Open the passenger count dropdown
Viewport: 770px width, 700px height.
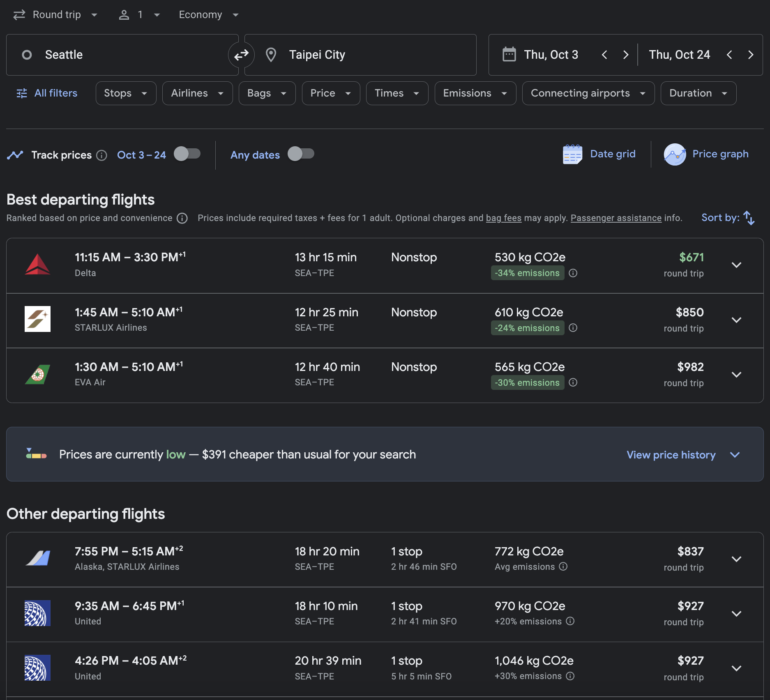[x=140, y=15]
